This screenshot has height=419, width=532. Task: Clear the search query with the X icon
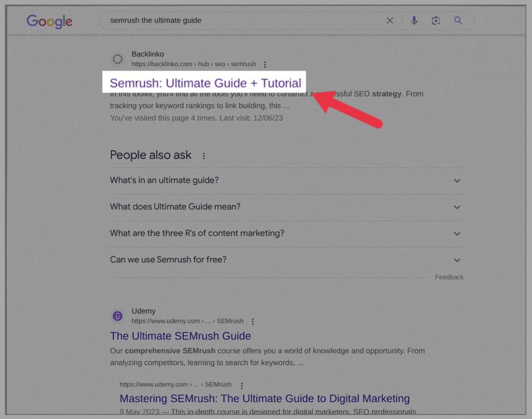click(390, 21)
